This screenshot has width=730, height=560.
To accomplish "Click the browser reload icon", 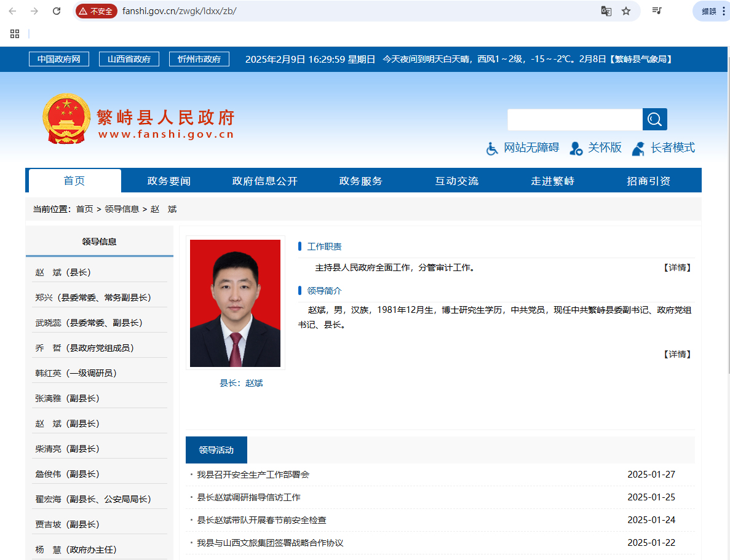I will pyautogui.click(x=57, y=11).
